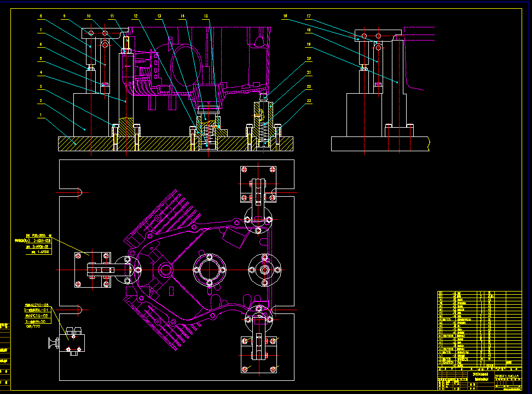The image size is (532, 394).
Task: Click part callout number 1
Action: 41,115
